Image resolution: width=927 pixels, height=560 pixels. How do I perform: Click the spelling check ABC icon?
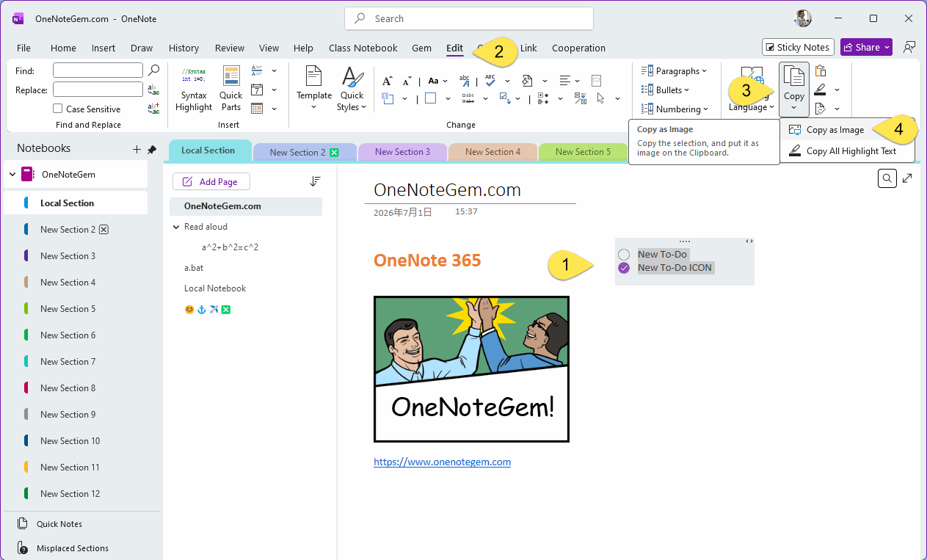click(490, 81)
